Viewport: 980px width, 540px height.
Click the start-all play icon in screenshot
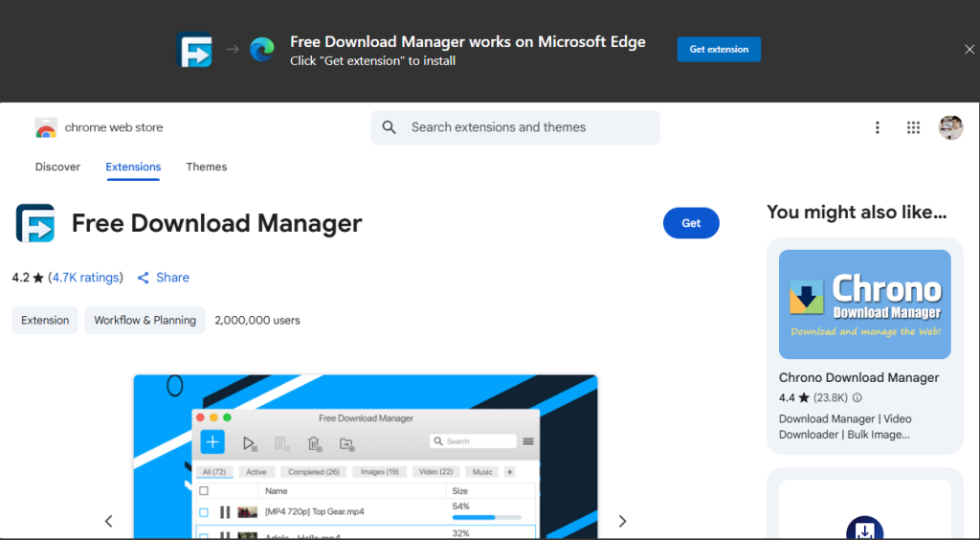click(x=250, y=443)
